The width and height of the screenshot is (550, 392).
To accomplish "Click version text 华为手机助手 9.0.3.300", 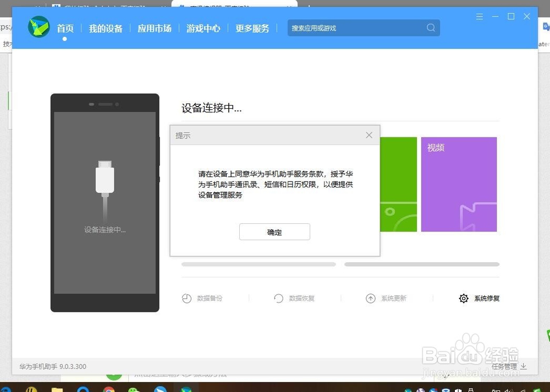I will point(53,366).
